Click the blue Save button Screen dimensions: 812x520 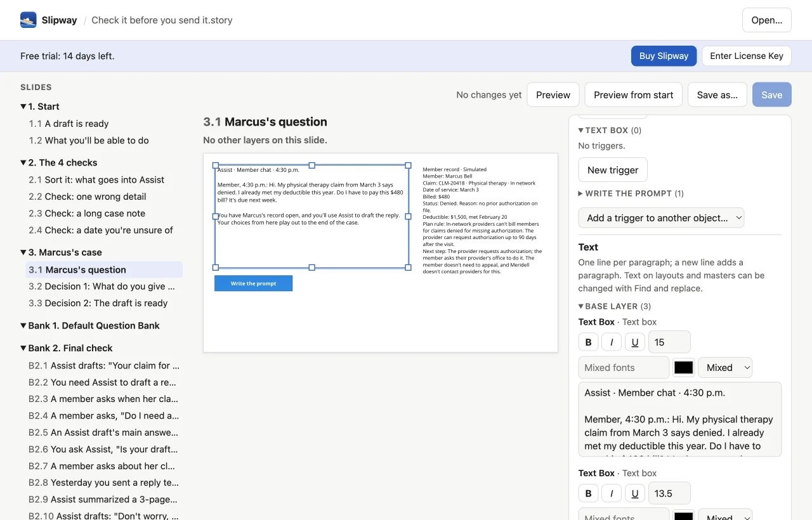[x=771, y=94]
